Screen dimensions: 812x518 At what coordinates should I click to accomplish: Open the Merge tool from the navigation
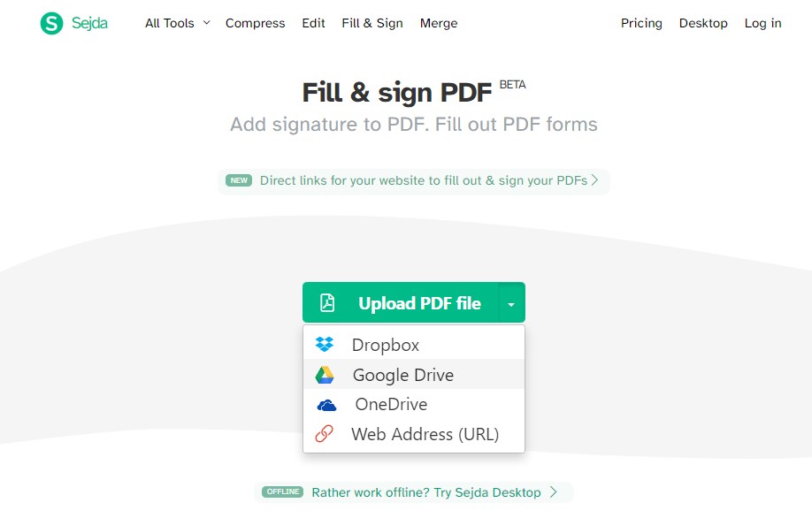coord(439,23)
